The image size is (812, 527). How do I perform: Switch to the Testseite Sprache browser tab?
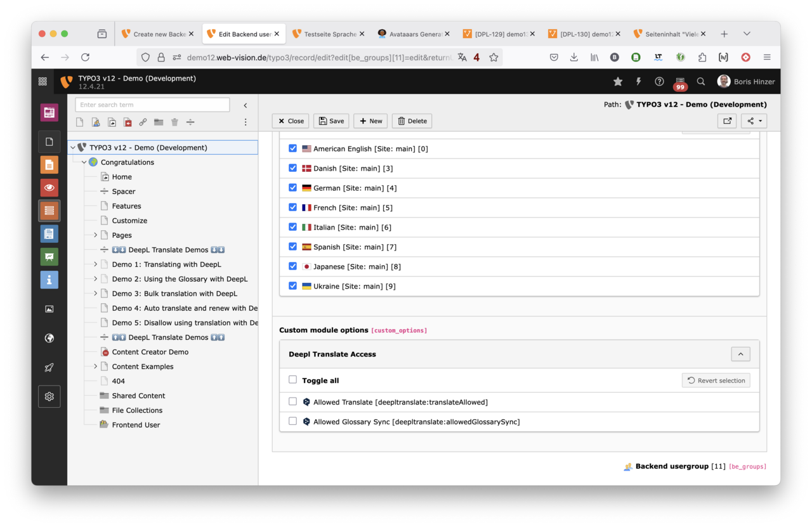tap(325, 34)
